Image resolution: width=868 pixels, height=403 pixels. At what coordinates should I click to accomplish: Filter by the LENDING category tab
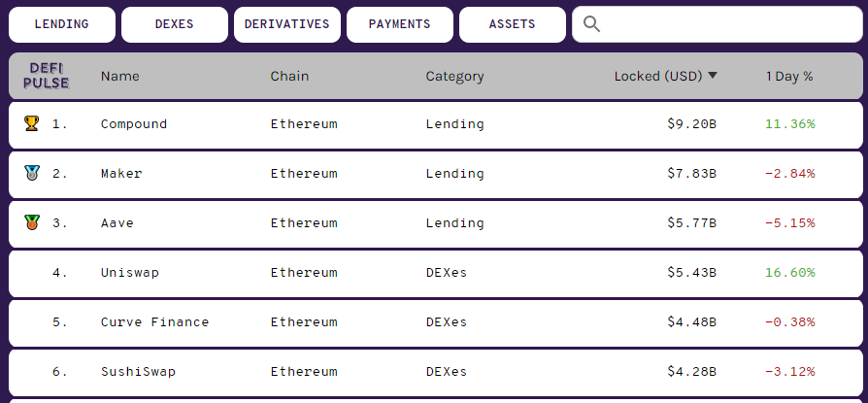[62, 24]
